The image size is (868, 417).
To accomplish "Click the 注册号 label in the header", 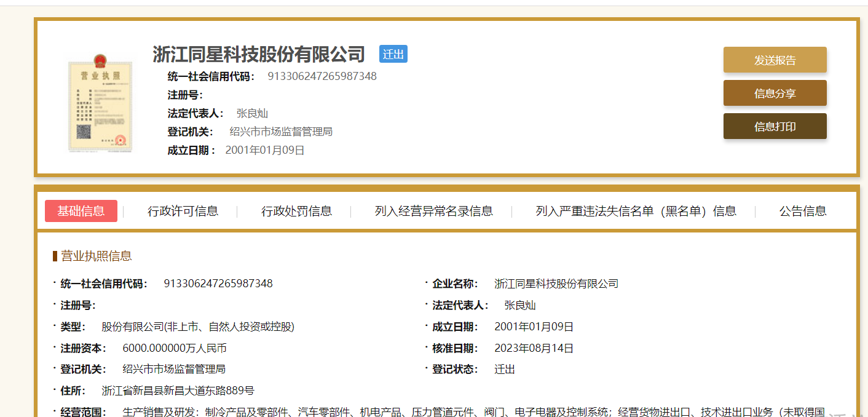I will pyautogui.click(x=185, y=95).
